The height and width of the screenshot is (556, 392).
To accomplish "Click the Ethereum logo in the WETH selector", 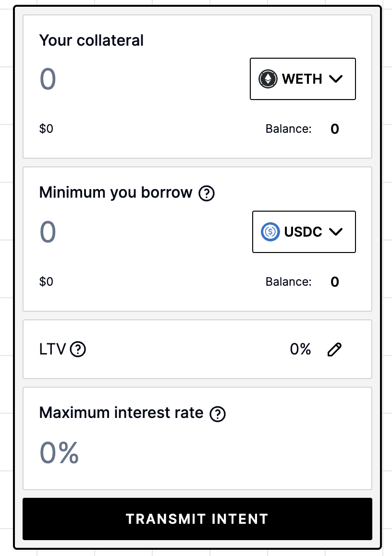I will [x=268, y=79].
